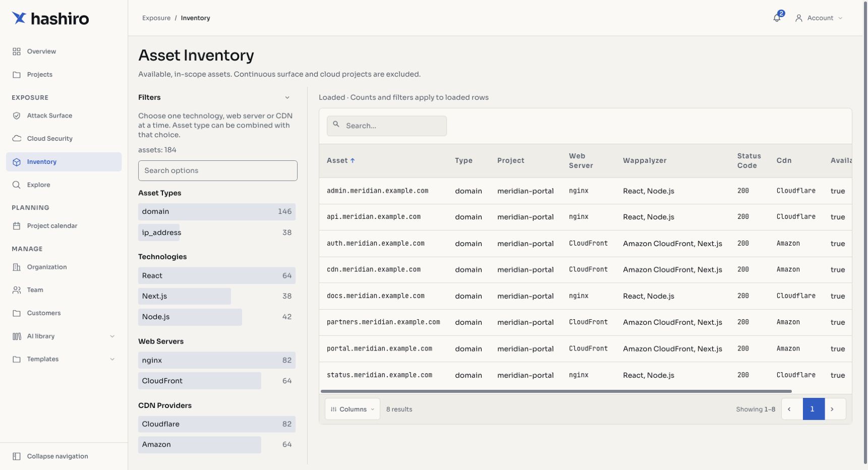
Task: Go to Cloud Security section
Action: 64,139
